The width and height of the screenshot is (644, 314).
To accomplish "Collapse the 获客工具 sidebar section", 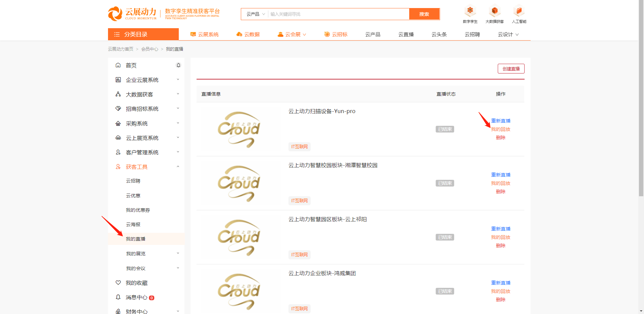I will pos(178,167).
